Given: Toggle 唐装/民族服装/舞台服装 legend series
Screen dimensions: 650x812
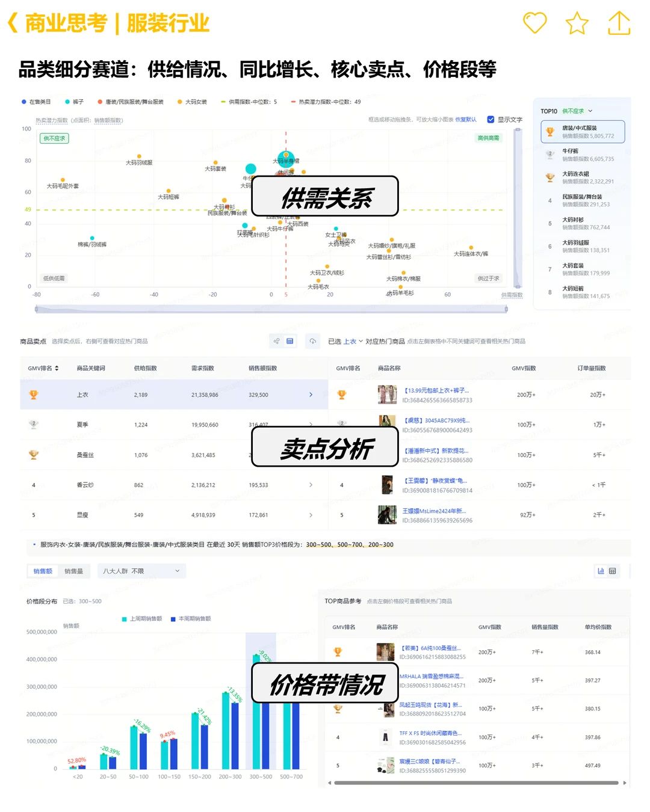Looking at the screenshot, I should 130,102.
